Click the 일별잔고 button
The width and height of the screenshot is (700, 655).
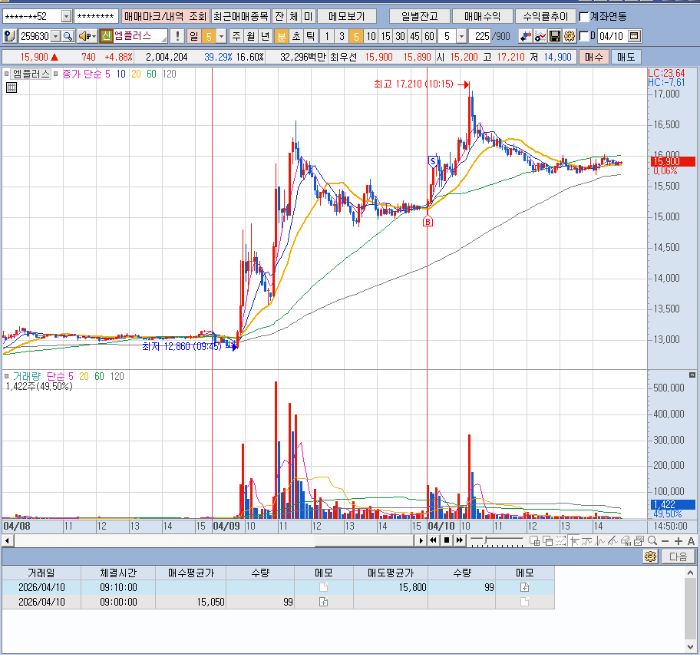click(419, 17)
